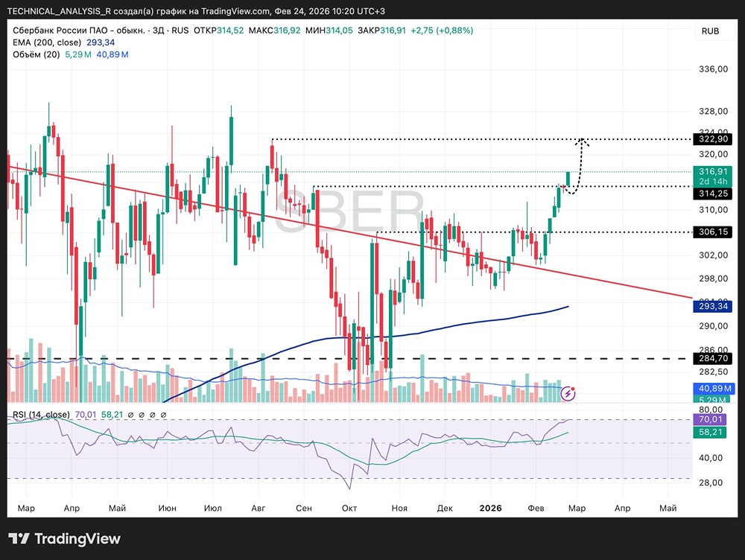Click first empty-value symbol in RSI legend
The height and width of the screenshot is (560, 745).
[130, 415]
